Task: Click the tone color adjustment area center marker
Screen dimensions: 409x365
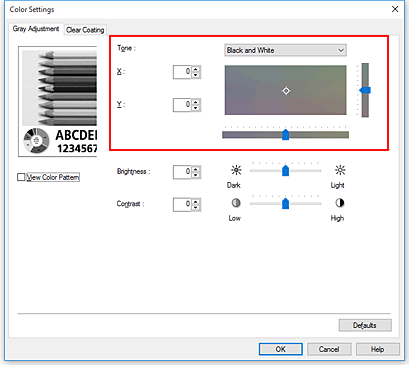Action: 286,91
